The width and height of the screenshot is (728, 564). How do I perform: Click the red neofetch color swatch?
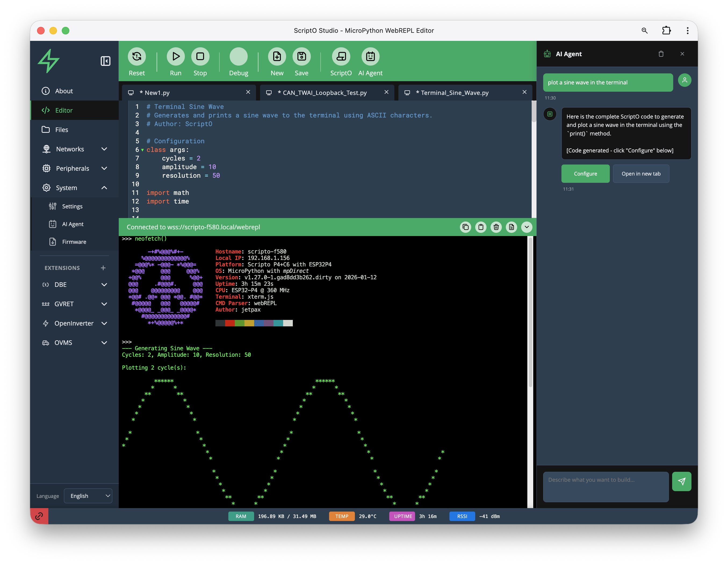pyautogui.click(x=230, y=323)
